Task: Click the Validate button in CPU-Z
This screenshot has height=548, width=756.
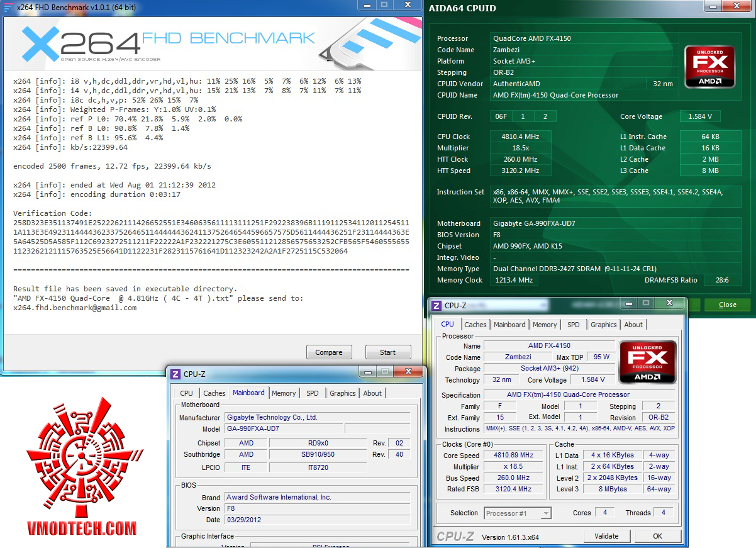Action: (606, 536)
